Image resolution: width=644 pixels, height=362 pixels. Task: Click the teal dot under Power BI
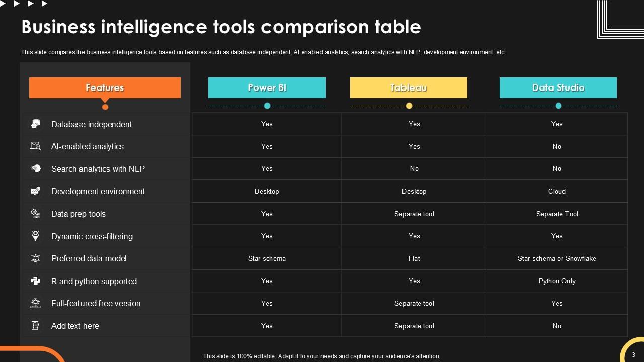(x=267, y=106)
